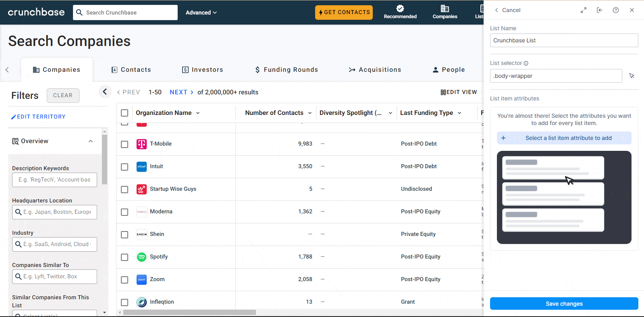Switch to the Investors tab
644x317 pixels.
tap(202, 70)
